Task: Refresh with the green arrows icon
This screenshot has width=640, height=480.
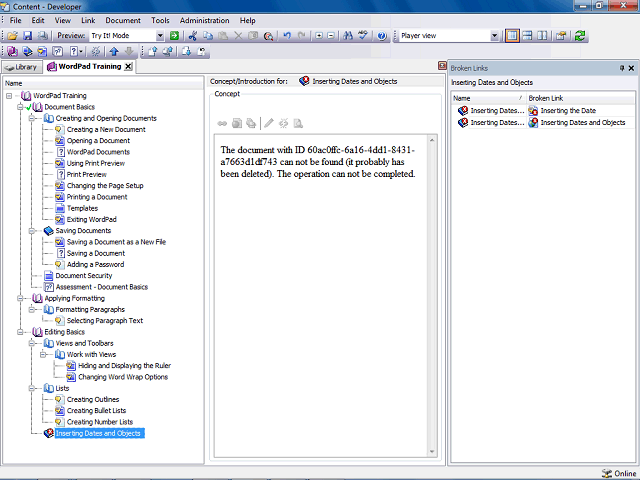Action: pyautogui.click(x=580, y=36)
